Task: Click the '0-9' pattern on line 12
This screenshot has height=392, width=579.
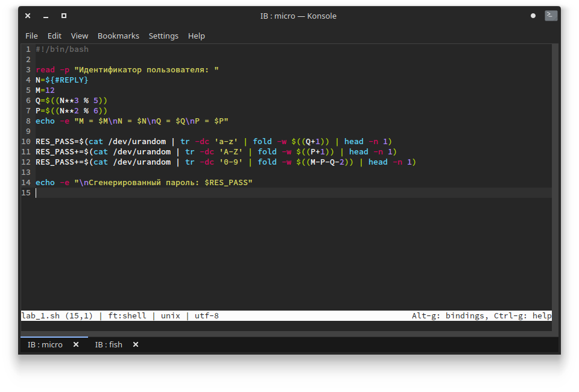Action: click(231, 162)
